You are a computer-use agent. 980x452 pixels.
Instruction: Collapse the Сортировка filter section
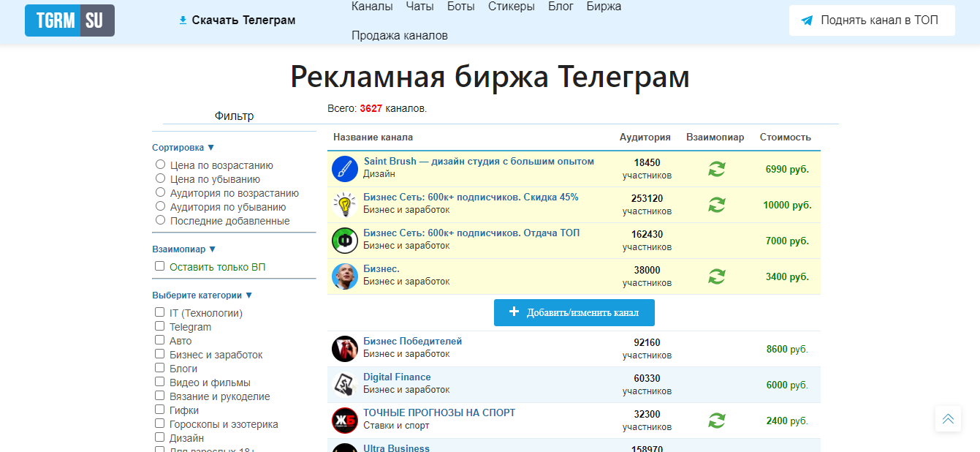pyautogui.click(x=183, y=148)
